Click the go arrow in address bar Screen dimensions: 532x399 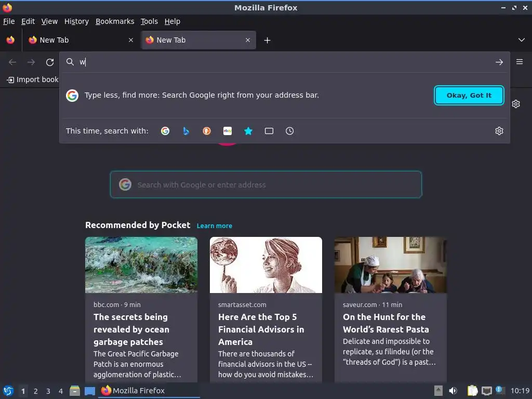(x=499, y=62)
